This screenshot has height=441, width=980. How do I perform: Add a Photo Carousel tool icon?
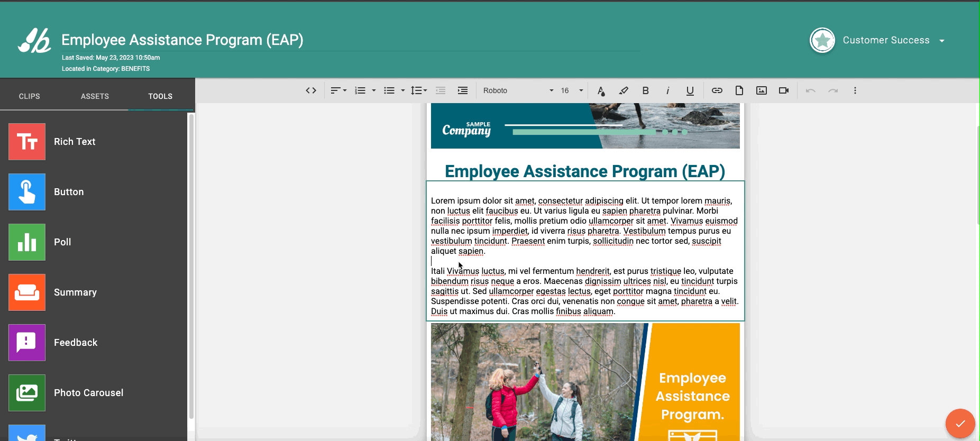27,393
